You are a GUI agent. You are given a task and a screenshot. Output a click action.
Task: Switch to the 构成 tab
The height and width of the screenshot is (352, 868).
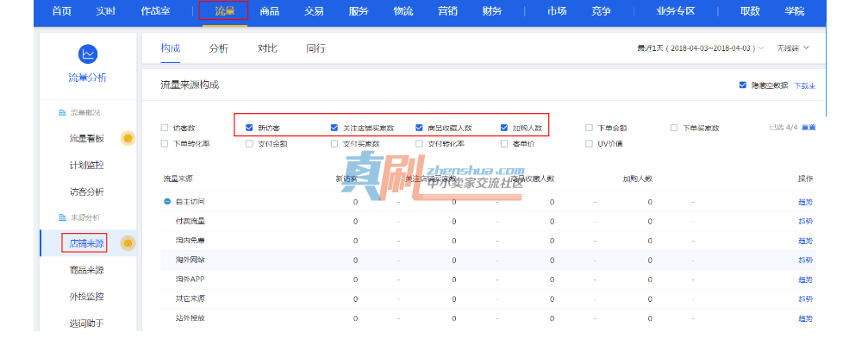point(171,48)
